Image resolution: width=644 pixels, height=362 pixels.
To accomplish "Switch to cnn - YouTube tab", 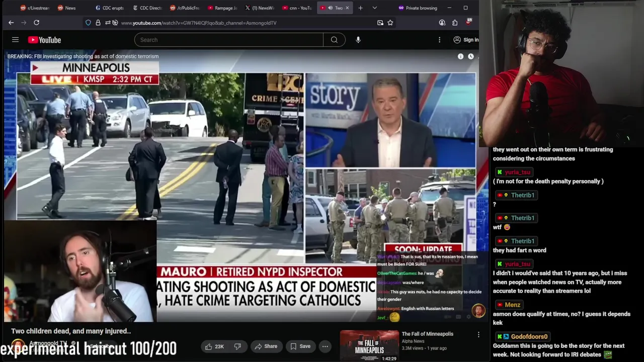I will coord(297,8).
